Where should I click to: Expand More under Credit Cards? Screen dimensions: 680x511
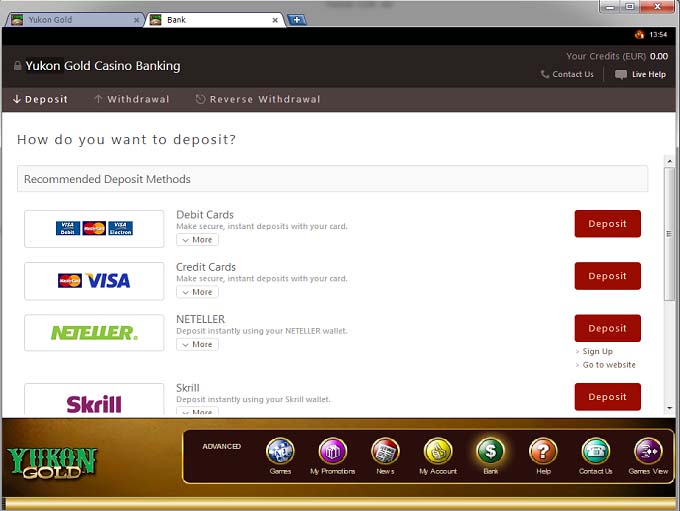197,292
